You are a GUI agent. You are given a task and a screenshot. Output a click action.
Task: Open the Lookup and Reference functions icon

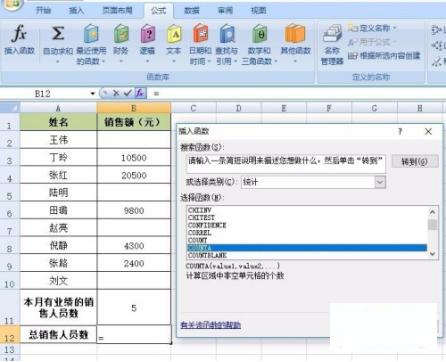tap(227, 34)
